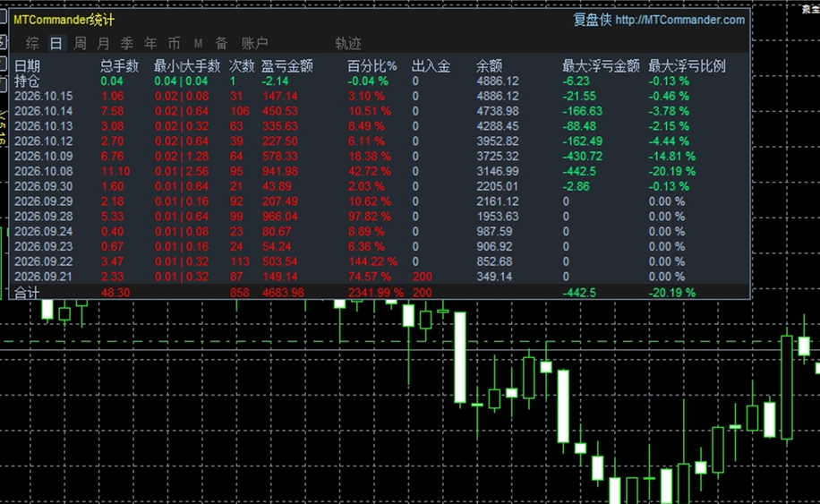Click the 3146.99 balance value
The image size is (820, 504).
pos(498,172)
